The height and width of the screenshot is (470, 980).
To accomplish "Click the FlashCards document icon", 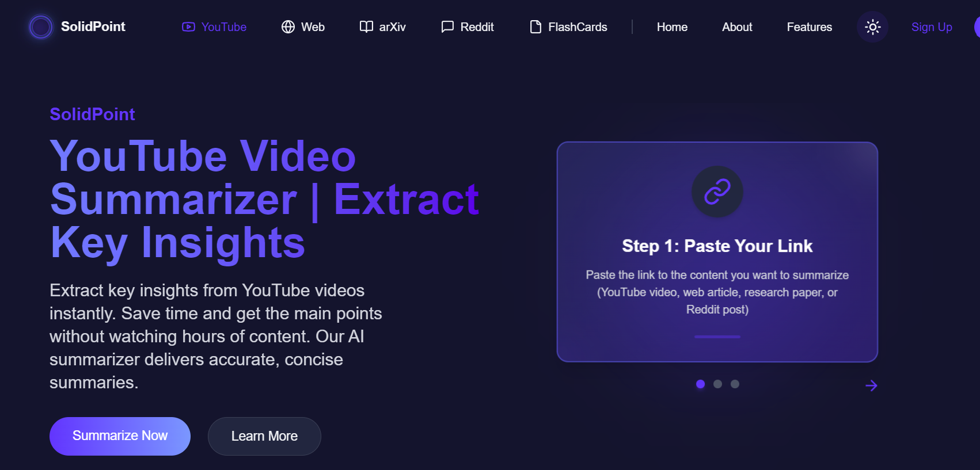I will [x=535, y=27].
